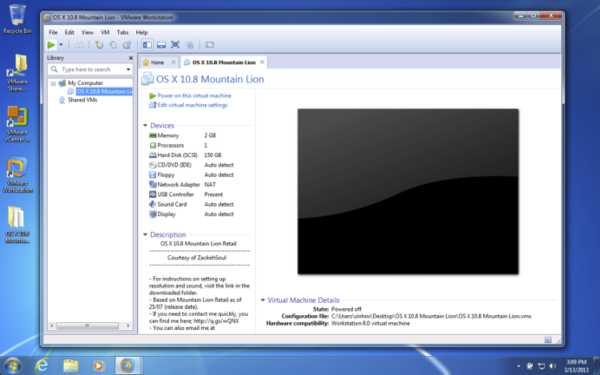This screenshot has width=600, height=375.
Task: Click the green Power On toolbar button
Action: (x=51, y=45)
